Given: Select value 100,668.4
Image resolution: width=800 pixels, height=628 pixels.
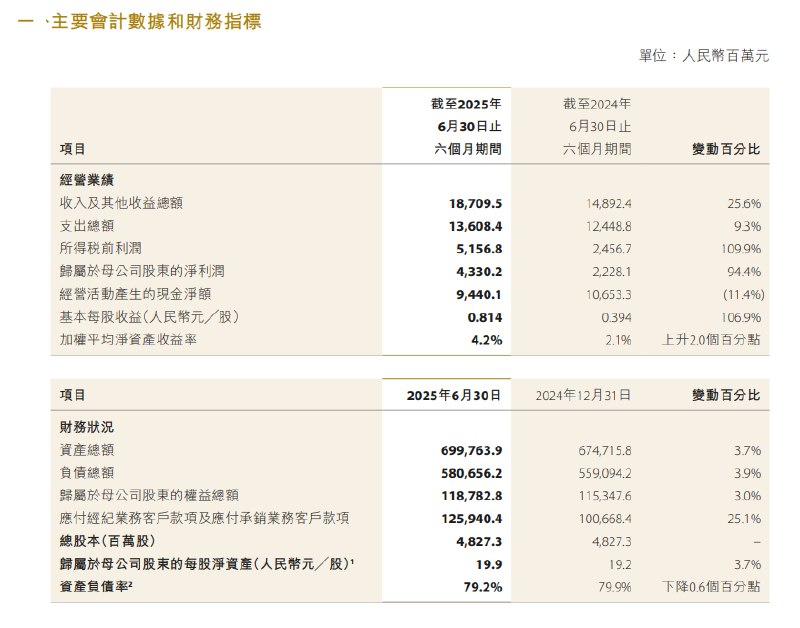Looking at the screenshot, I should point(605,518).
